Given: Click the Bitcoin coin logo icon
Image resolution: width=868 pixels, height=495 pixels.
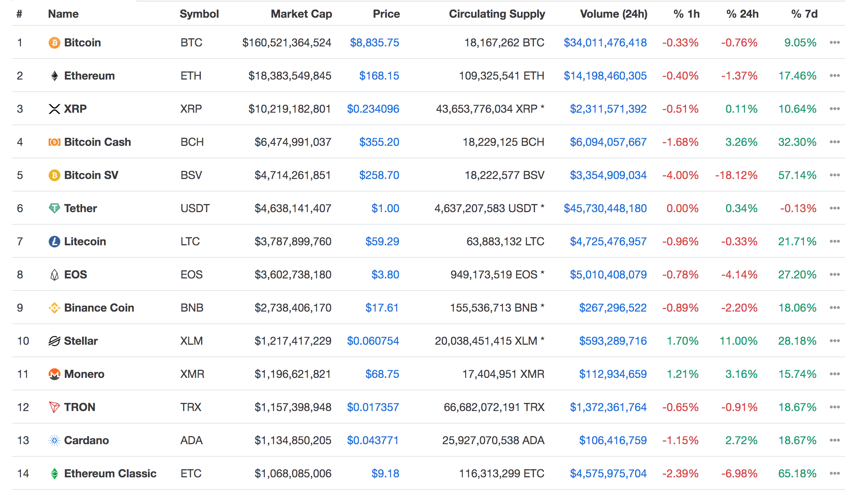Looking at the screenshot, I should [x=55, y=43].
